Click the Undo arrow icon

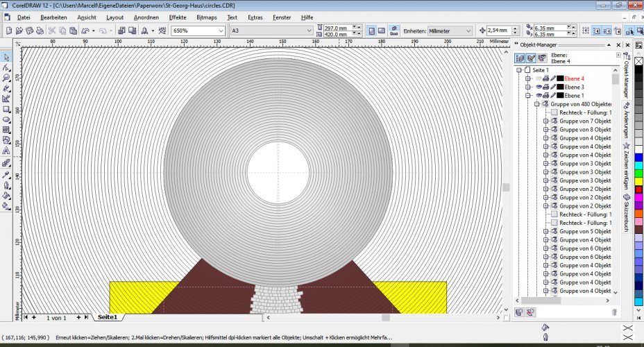pyautogui.click(x=85, y=31)
